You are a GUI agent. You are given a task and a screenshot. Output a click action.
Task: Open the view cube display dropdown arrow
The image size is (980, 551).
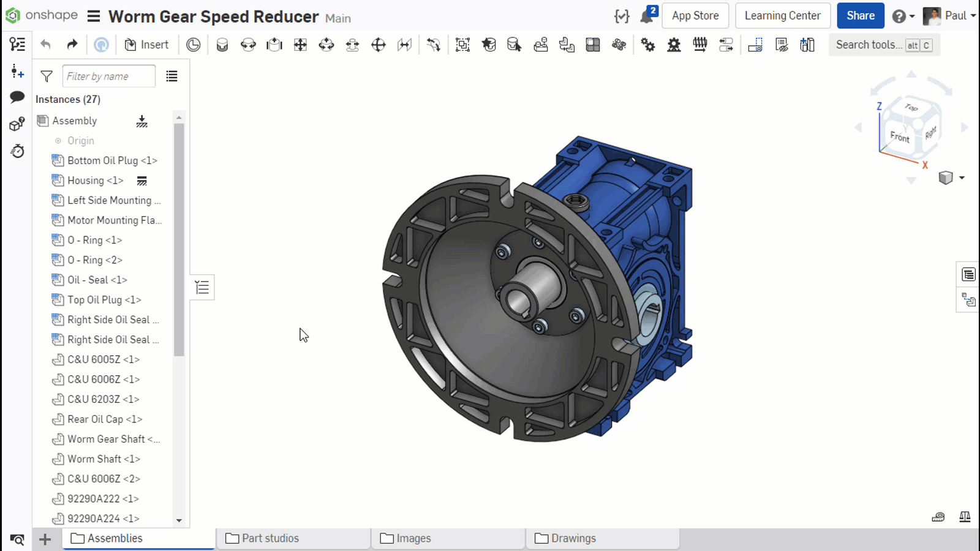(x=962, y=178)
